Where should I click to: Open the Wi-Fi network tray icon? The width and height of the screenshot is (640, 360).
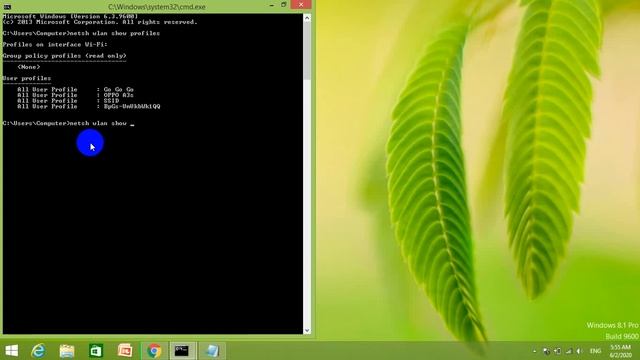coord(569,351)
